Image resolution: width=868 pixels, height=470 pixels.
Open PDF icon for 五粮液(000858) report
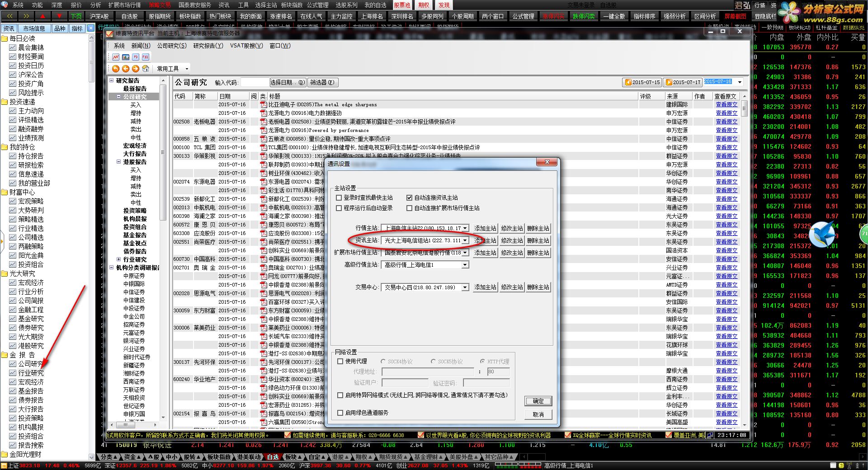264,139
